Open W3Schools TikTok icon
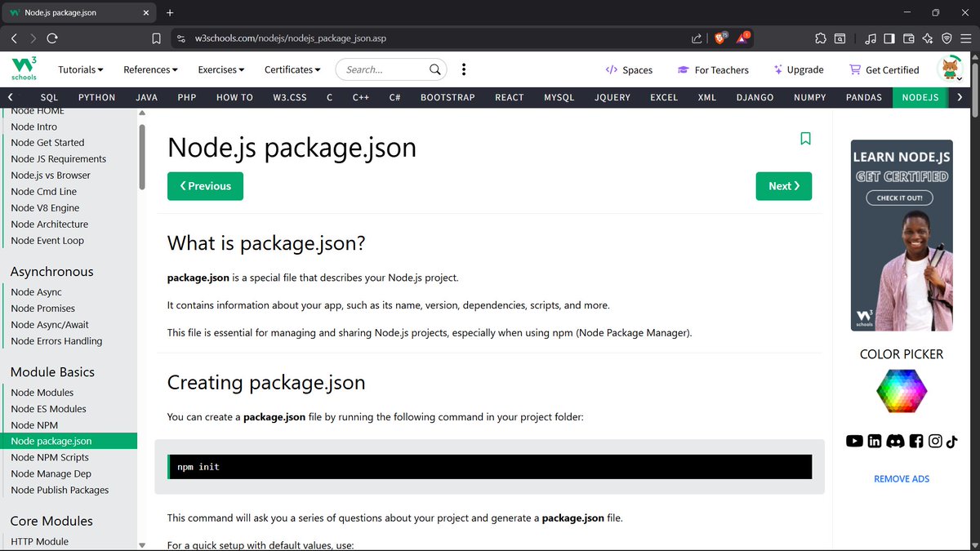This screenshot has width=980, height=551. [x=952, y=441]
